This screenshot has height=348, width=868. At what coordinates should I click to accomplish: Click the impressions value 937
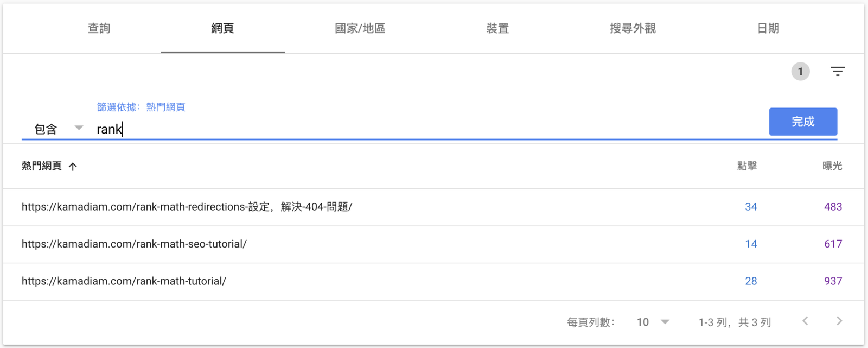pyautogui.click(x=833, y=281)
